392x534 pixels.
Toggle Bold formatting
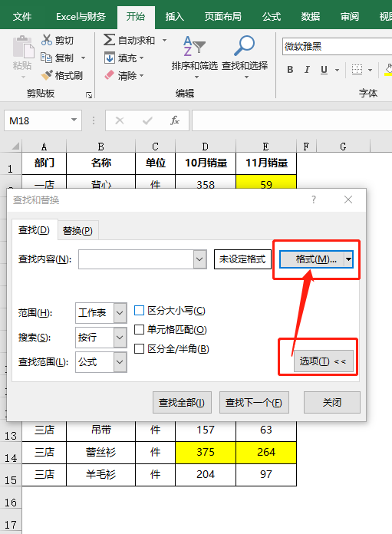[x=290, y=70]
